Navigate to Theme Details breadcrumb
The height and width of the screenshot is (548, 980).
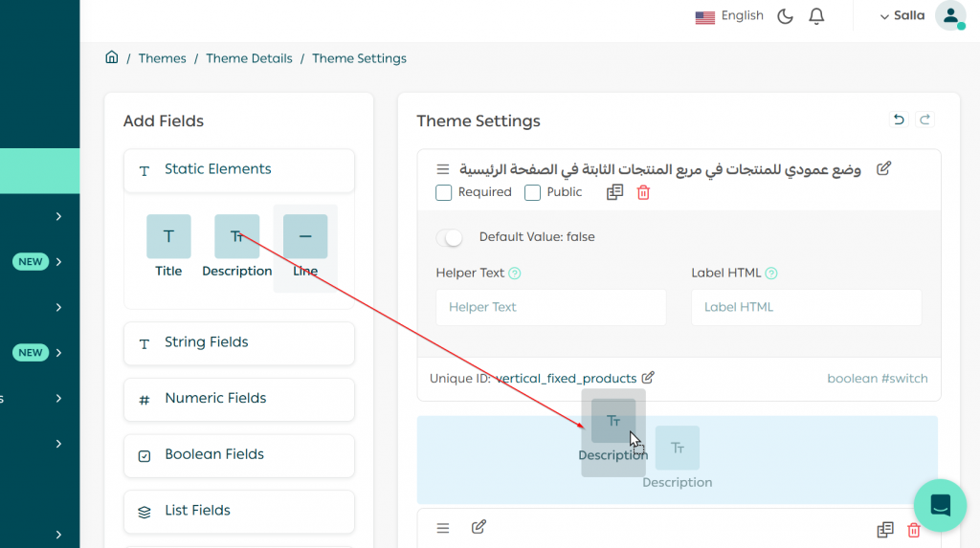coord(249,58)
